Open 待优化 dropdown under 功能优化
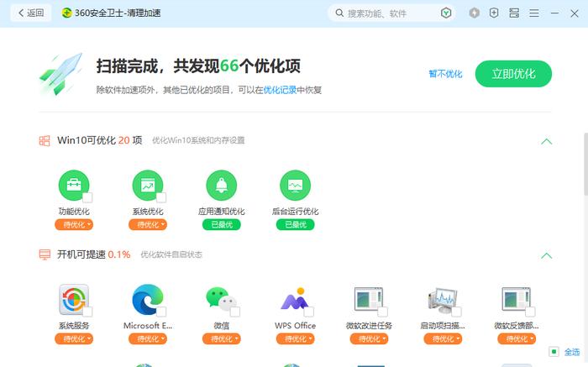This screenshot has width=588, height=367. [x=74, y=224]
